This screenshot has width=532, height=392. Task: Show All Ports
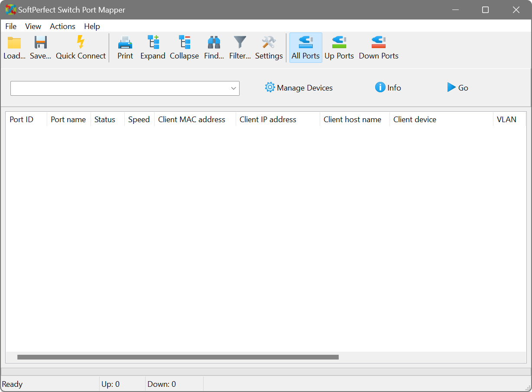coord(305,48)
